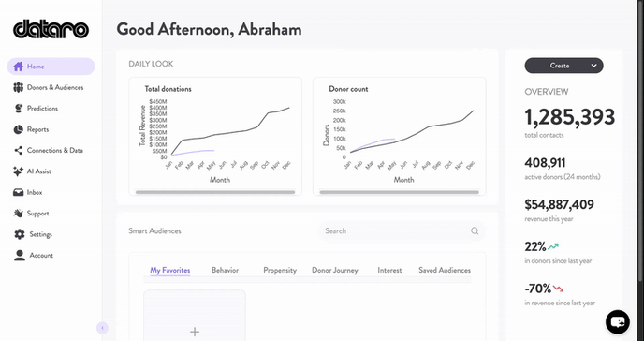Switch to the Behavior tab
644x341 pixels.
pos(225,271)
